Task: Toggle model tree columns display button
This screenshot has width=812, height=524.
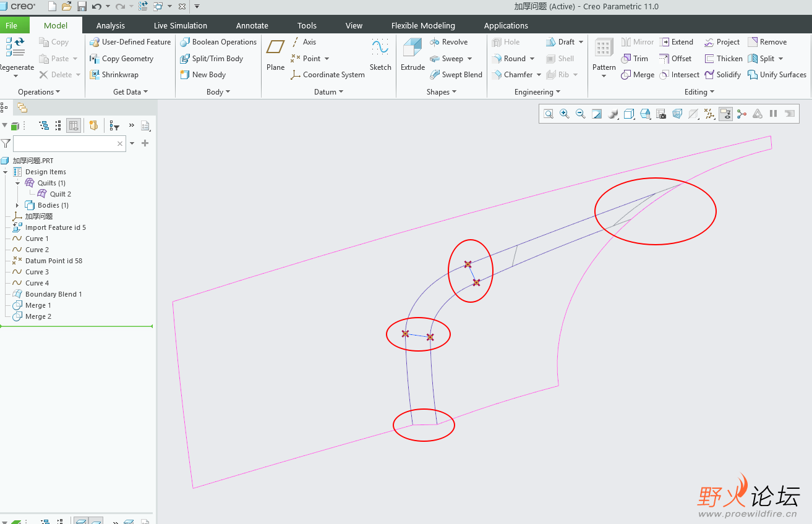Action: tap(74, 125)
